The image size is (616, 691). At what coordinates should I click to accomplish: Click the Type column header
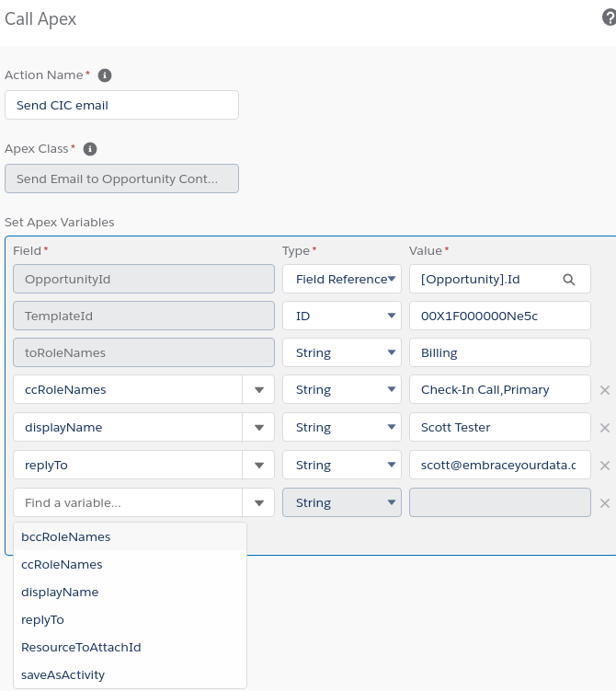click(296, 251)
